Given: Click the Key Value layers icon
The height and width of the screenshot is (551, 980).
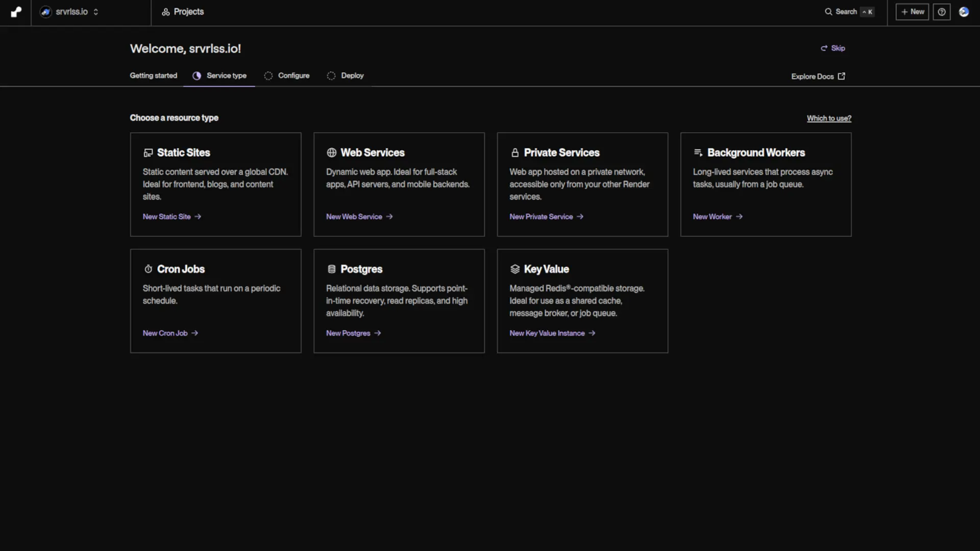Looking at the screenshot, I should [515, 269].
